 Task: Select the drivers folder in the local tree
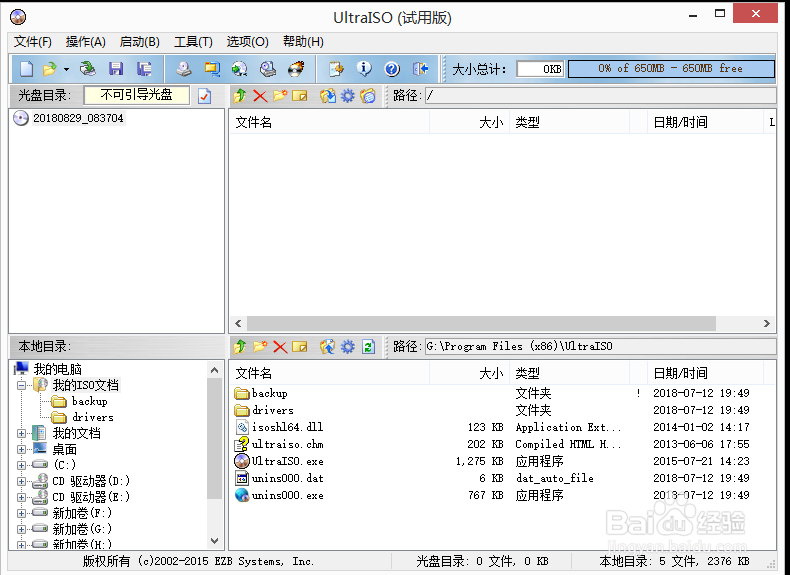(93, 417)
